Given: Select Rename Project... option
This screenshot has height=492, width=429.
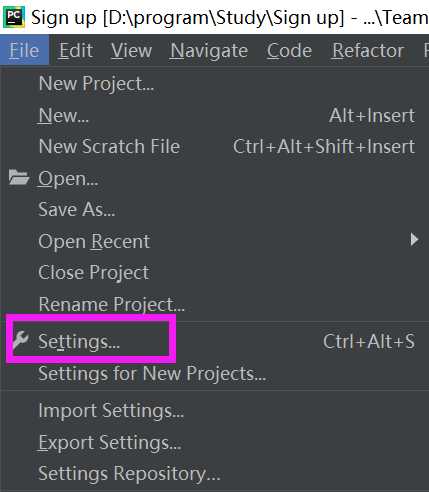Looking at the screenshot, I should click(214, 304).
